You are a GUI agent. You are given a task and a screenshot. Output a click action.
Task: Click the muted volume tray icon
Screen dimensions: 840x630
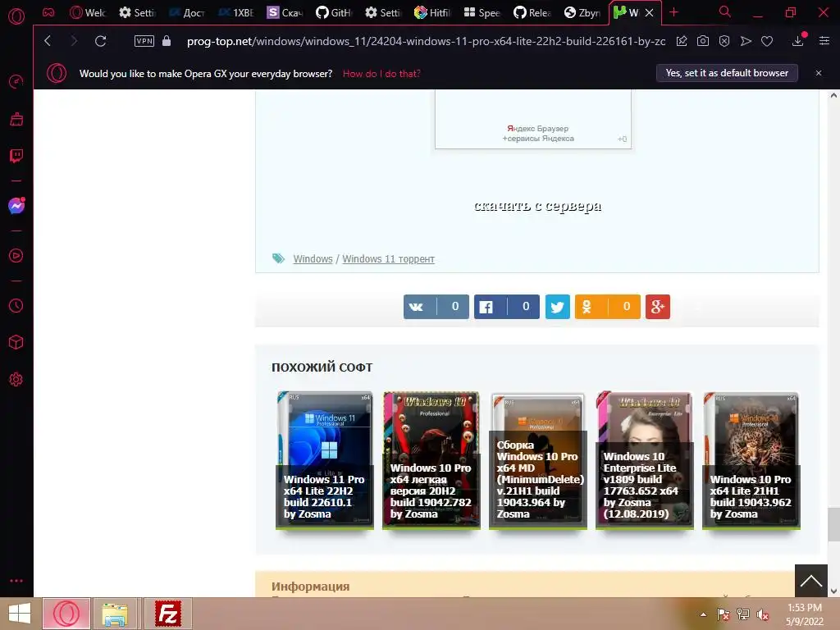tap(762, 614)
